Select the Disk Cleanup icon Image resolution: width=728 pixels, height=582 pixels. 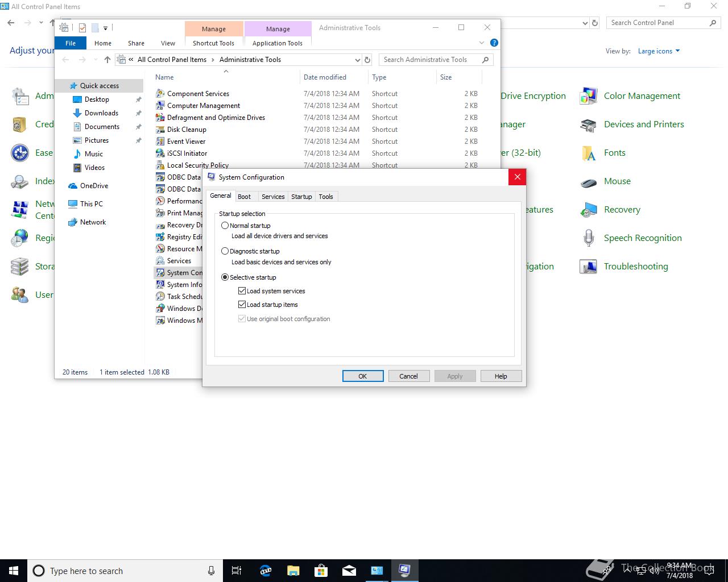click(160, 130)
